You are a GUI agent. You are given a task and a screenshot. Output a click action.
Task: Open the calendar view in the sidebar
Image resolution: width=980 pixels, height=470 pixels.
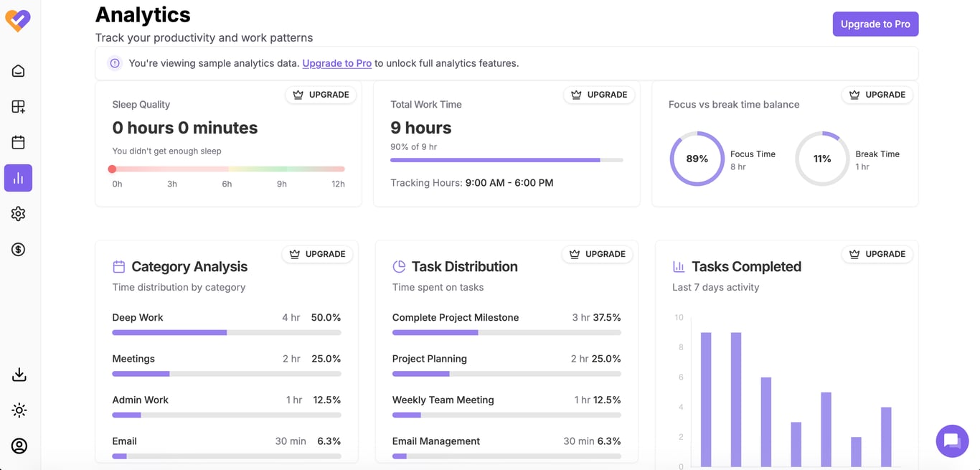[x=19, y=142]
